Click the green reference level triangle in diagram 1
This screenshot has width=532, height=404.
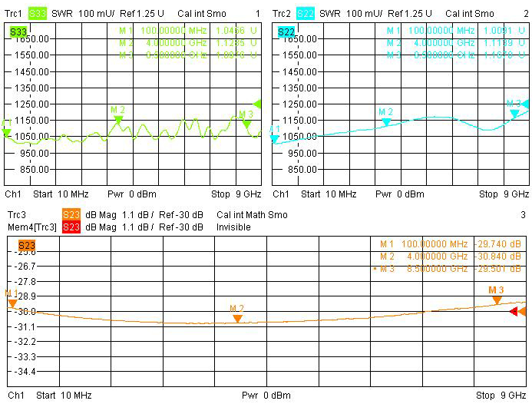click(258, 104)
